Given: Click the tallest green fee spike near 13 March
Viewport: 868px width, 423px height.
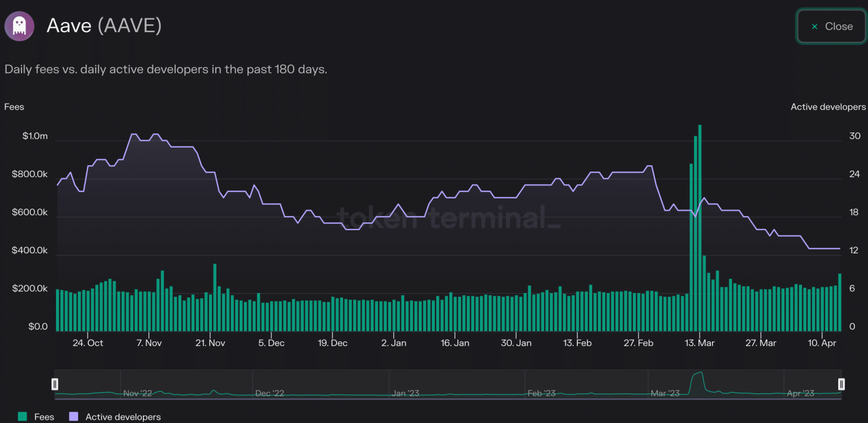Looking at the screenshot, I should coord(699,226).
